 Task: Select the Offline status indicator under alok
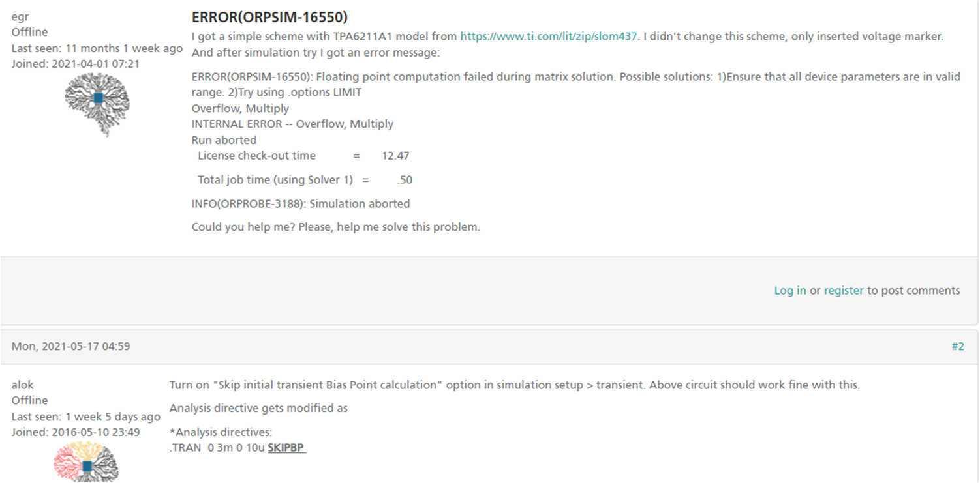tap(29, 400)
